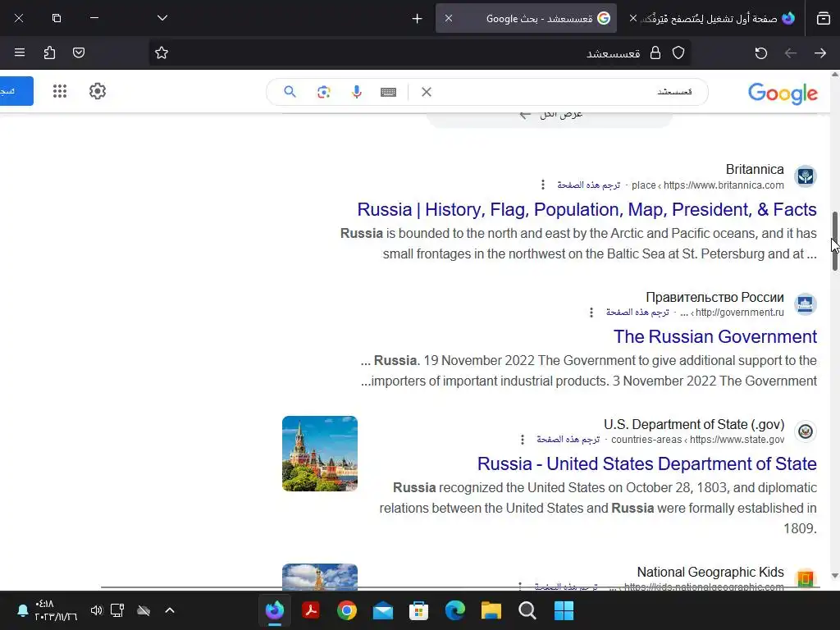Click the government.ru site favicon
Viewport: 840px width, 630px height.
point(806,304)
